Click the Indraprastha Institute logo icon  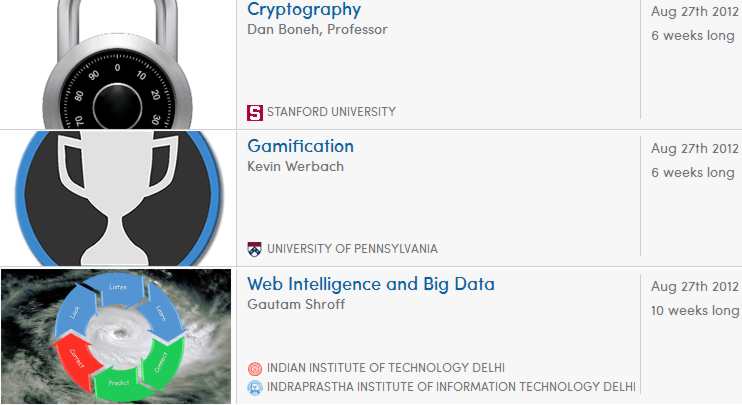pyautogui.click(x=255, y=387)
